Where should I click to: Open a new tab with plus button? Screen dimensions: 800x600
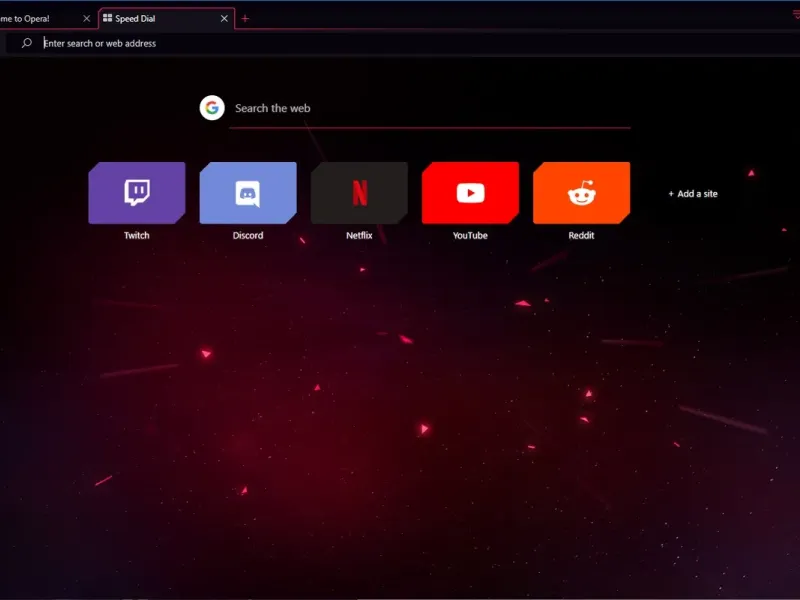click(245, 19)
